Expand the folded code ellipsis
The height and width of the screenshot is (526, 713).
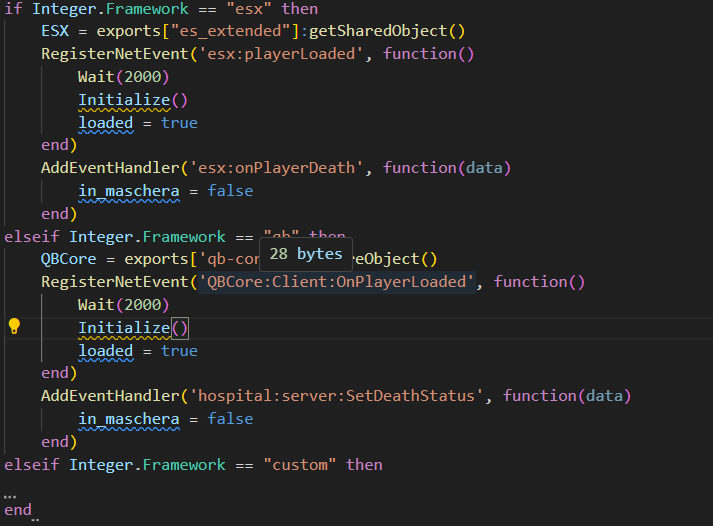pyautogui.click(x=10, y=492)
